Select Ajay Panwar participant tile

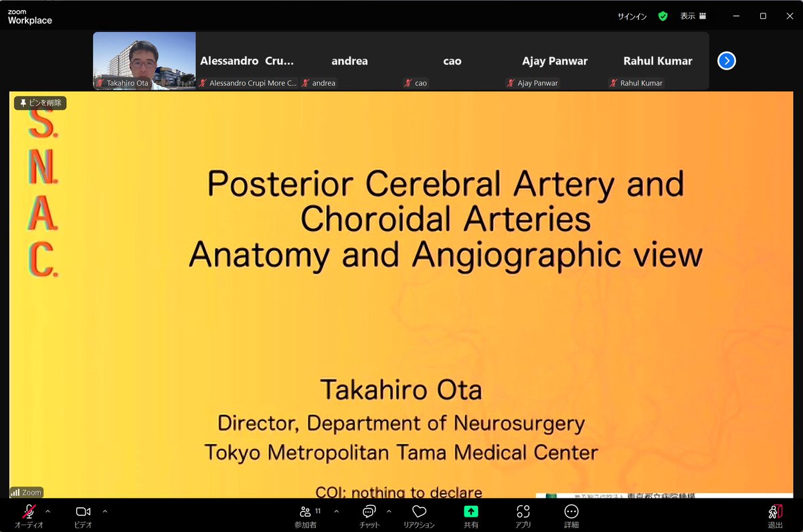pos(555,61)
